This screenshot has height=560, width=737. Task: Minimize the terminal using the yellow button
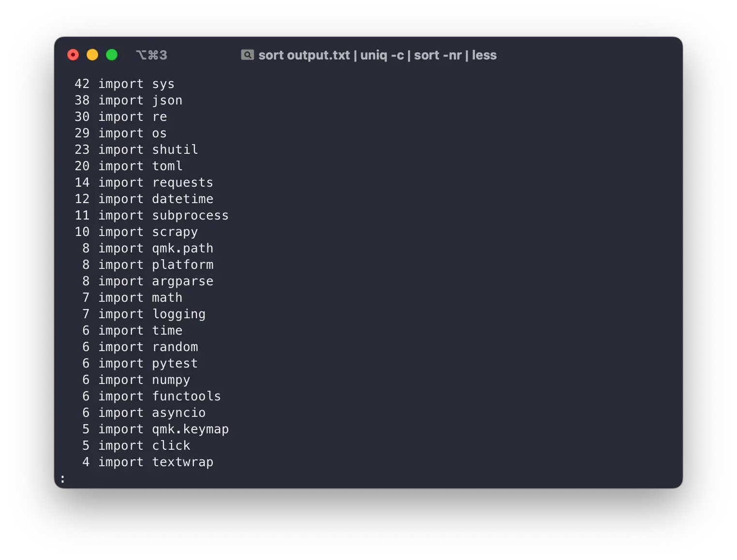pyautogui.click(x=92, y=55)
